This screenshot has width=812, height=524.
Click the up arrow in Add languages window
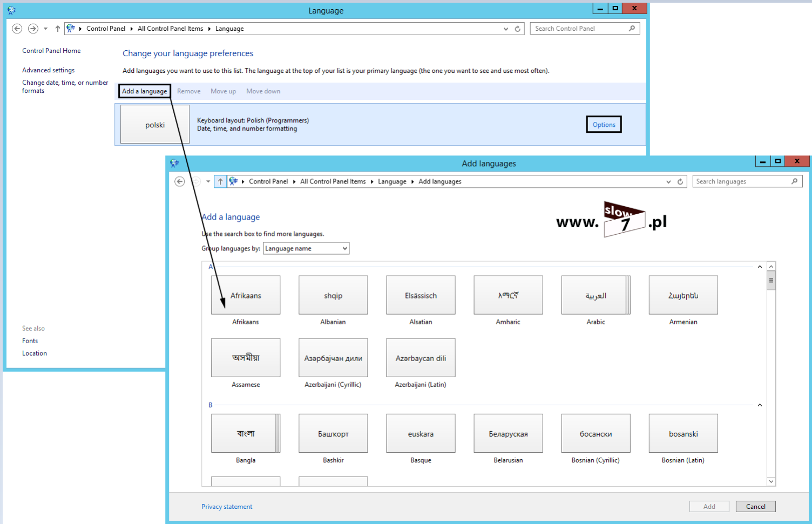coord(220,182)
